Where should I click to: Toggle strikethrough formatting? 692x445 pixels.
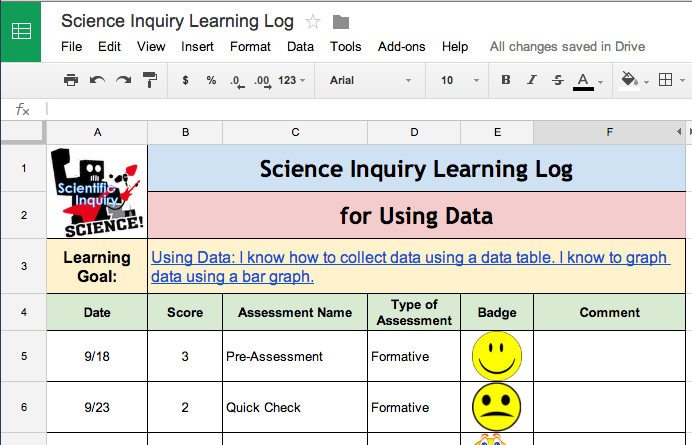[558, 80]
